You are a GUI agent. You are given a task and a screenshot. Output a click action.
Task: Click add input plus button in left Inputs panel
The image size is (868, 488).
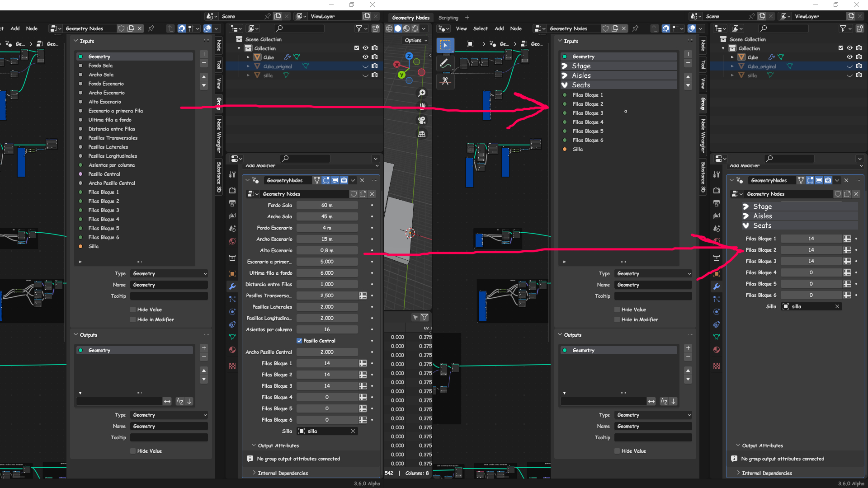(204, 54)
